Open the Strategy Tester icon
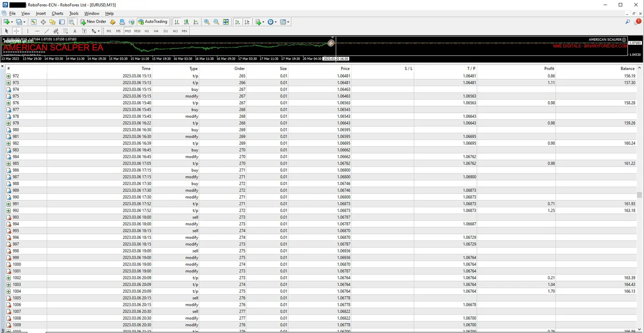 point(71,22)
